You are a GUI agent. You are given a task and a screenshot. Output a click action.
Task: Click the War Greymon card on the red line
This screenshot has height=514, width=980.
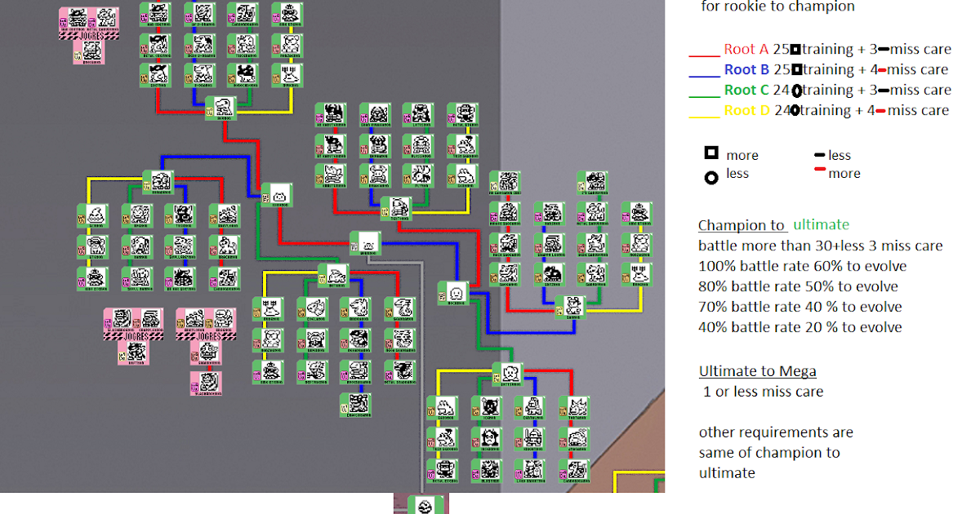point(155,13)
